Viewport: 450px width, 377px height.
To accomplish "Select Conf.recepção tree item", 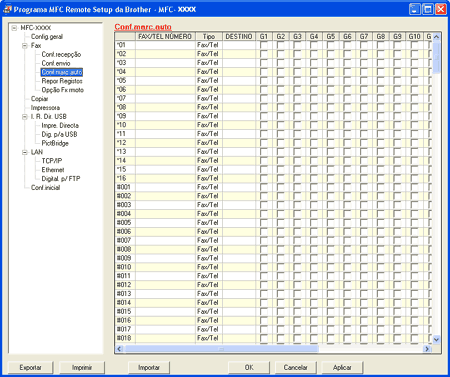I will pos(61,54).
